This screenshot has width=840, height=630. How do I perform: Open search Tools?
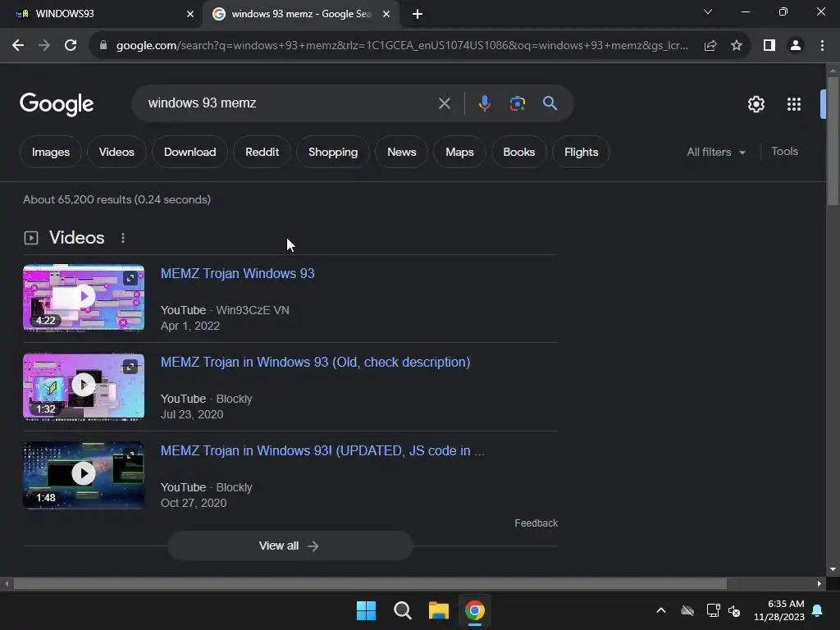[784, 152]
